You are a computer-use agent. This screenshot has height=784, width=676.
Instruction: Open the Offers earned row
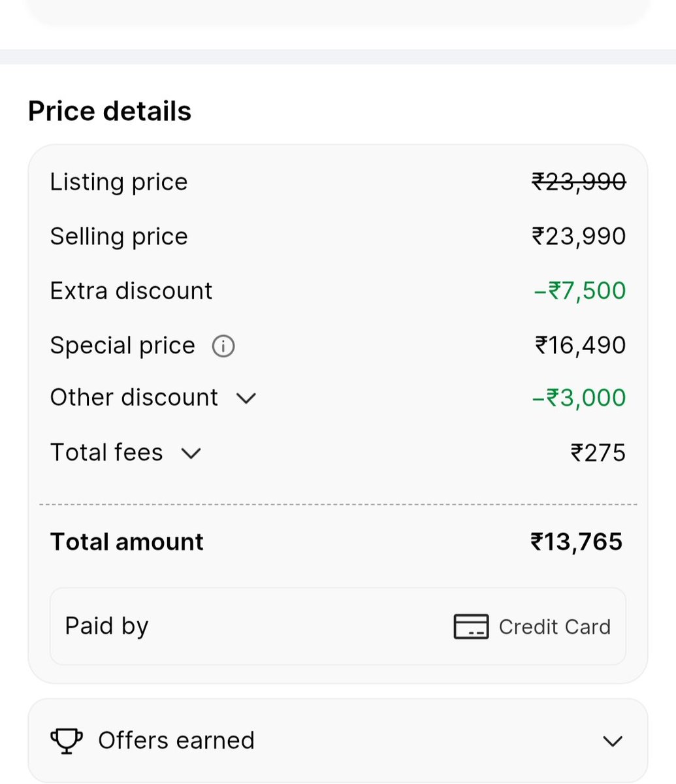point(338,740)
